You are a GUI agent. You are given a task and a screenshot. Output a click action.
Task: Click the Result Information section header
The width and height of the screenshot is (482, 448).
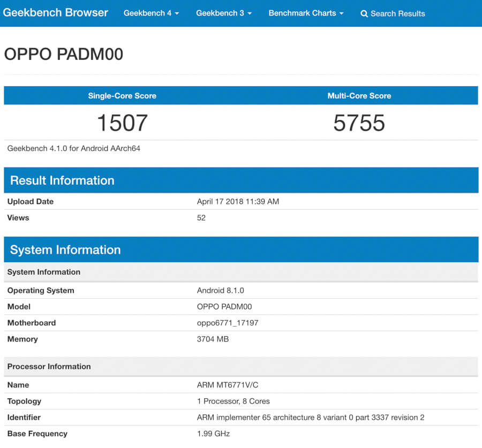[62, 180]
